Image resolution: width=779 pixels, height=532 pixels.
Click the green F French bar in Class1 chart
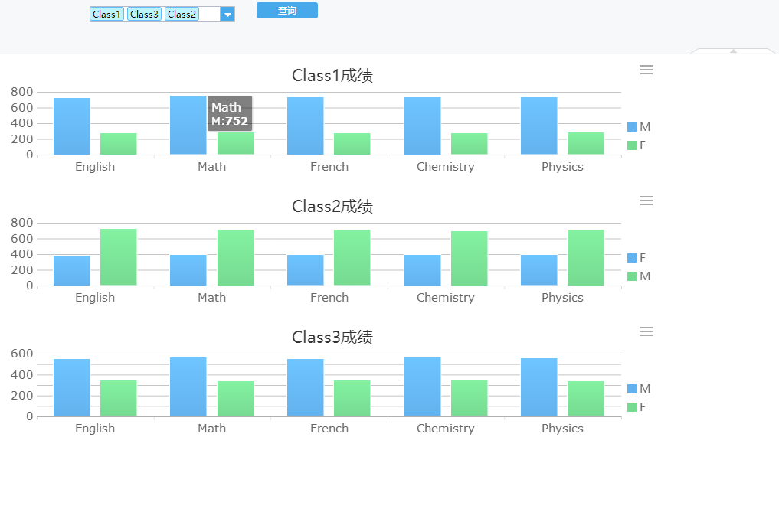[x=352, y=144]
